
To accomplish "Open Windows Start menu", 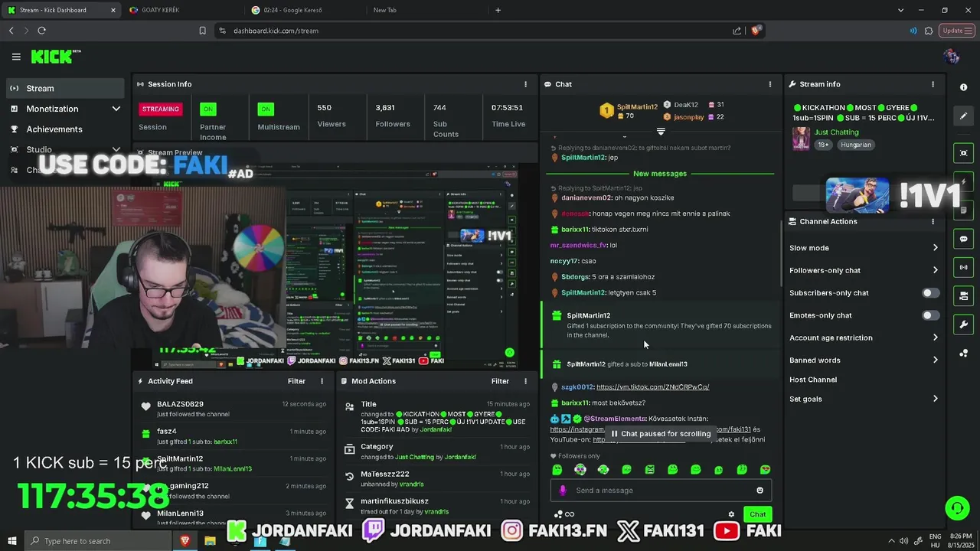I will click(11, 541).
